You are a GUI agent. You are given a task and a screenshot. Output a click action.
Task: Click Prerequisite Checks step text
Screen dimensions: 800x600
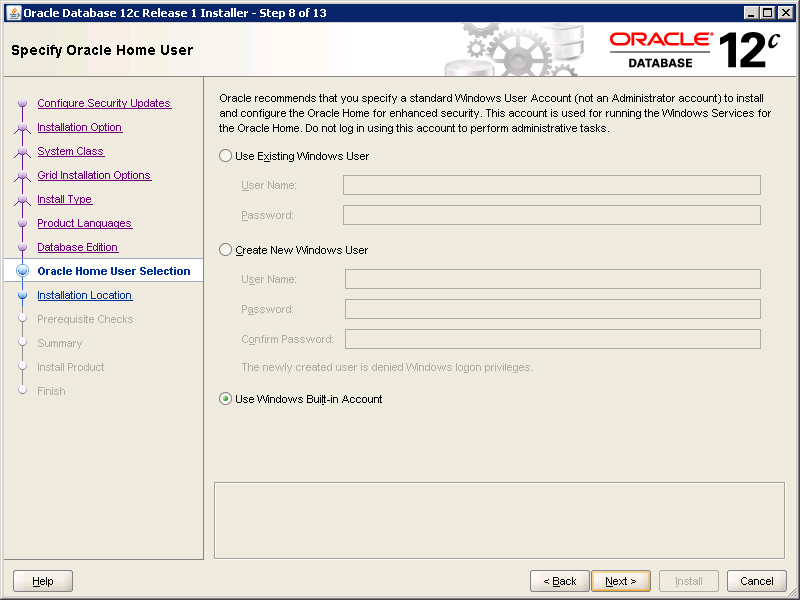pyautogui.click(x=85, y=319)
